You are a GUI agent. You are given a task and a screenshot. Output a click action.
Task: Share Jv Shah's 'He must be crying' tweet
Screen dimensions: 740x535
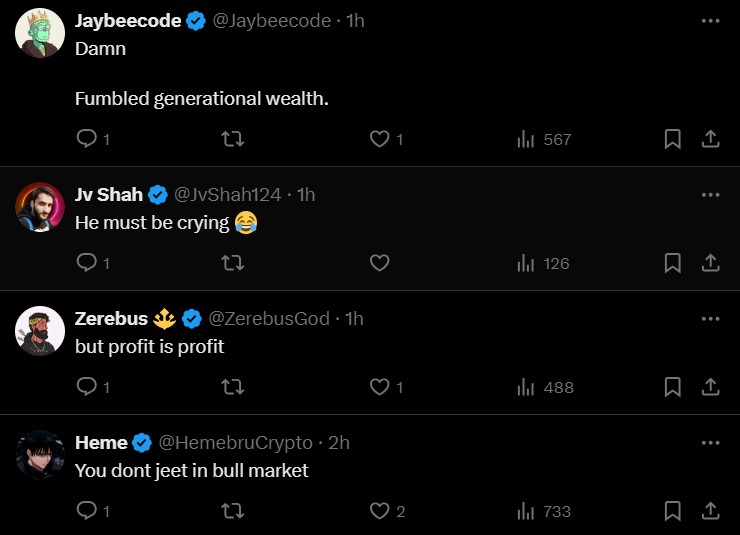(x=711, y=263)
